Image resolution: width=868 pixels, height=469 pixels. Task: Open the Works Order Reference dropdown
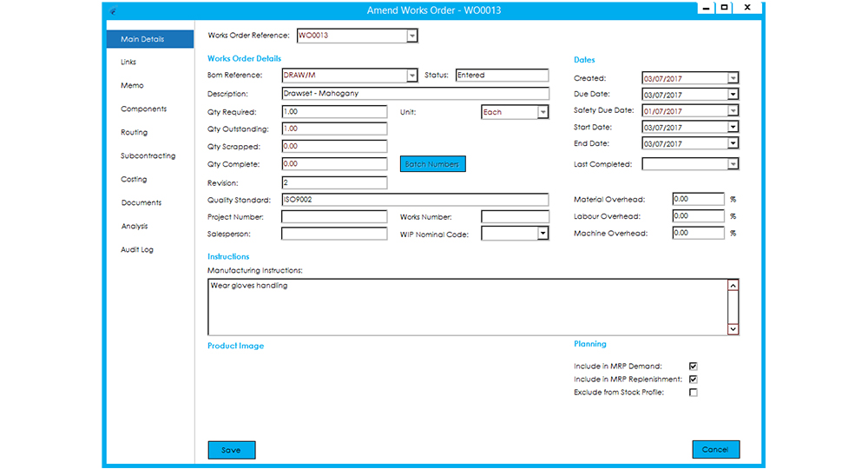click(x=411, y=36)
